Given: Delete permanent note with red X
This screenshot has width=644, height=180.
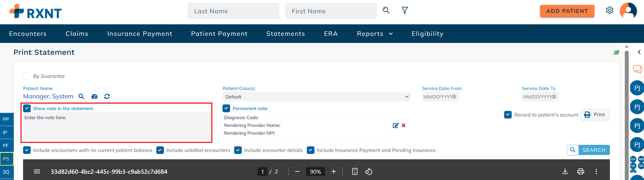Looking at the screenshot, I should click(x=404, y=125).
